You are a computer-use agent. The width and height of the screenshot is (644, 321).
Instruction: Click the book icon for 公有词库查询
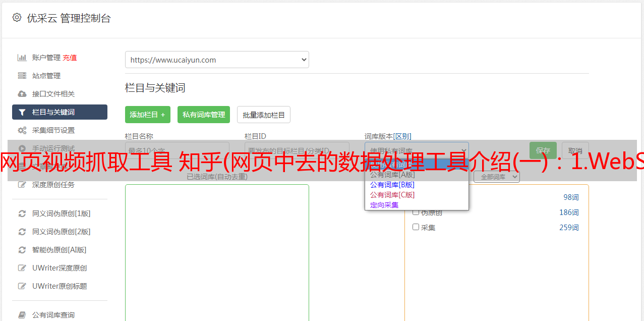22,315
